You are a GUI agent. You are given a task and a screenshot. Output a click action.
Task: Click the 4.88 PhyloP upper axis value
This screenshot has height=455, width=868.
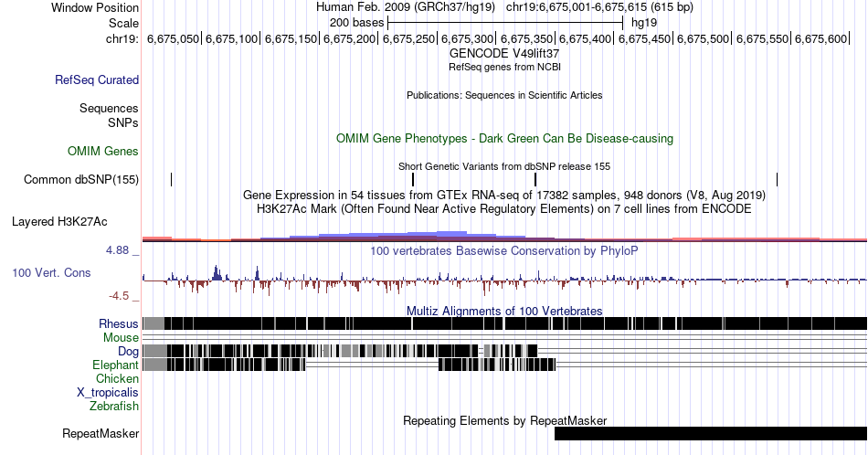pos(117,250)
